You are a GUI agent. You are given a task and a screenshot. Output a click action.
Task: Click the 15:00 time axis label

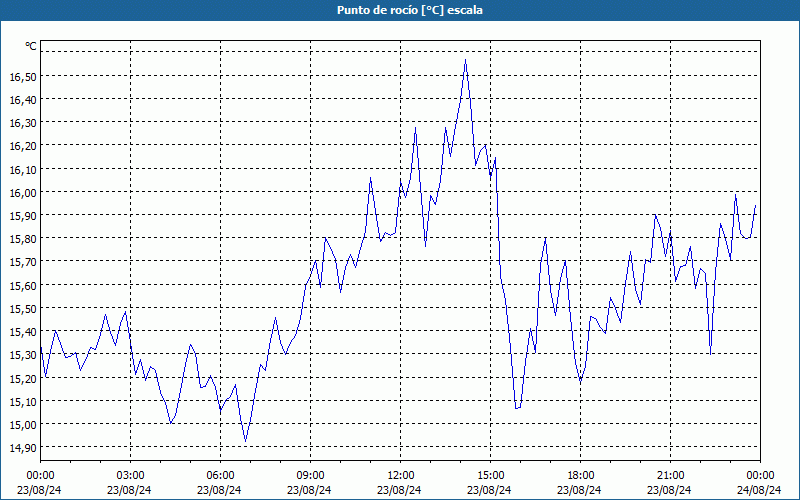pyautogui.click(x=490, y=476)
